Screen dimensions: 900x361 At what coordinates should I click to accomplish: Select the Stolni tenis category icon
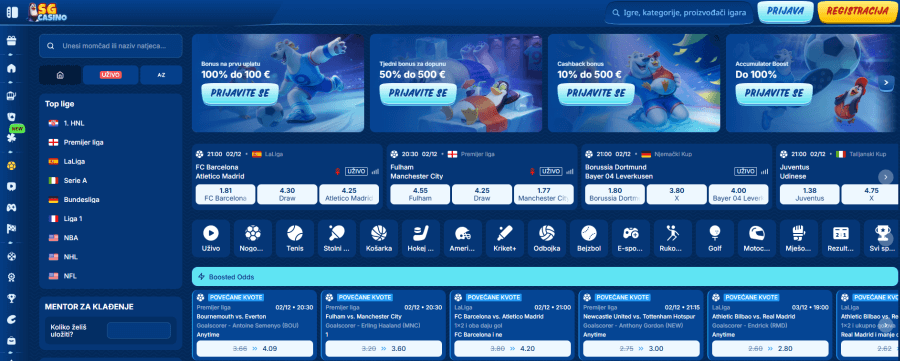337,238
